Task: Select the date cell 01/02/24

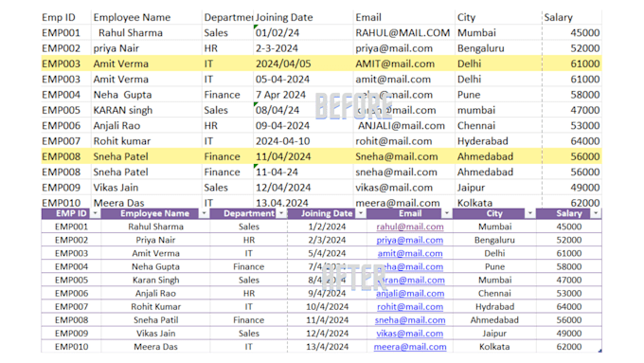Action: 303,33
